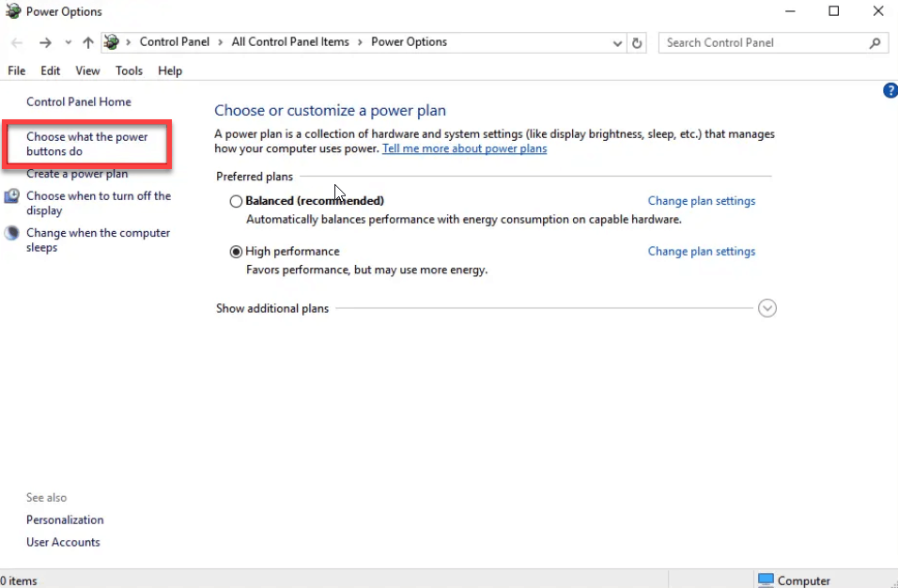Open Choose when to turn off the display

(99, 203)
